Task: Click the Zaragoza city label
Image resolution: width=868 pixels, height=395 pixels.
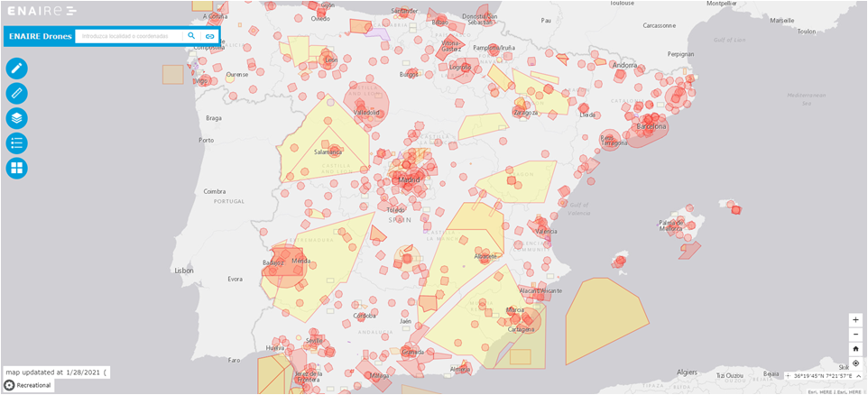Action: click(x=525, y=113)
